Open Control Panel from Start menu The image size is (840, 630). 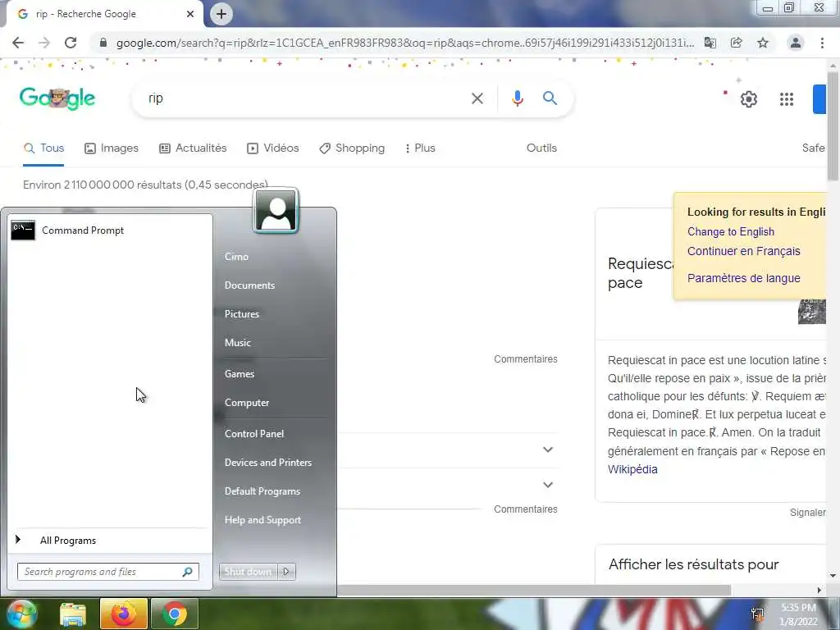[254, 434]
